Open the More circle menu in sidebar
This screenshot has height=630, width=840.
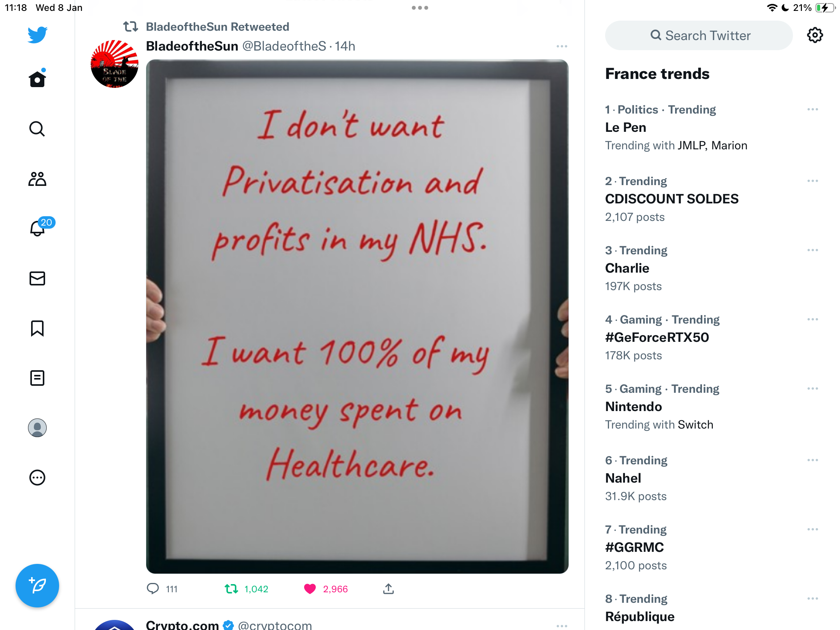pyautogui.click(x=37, y=478)
